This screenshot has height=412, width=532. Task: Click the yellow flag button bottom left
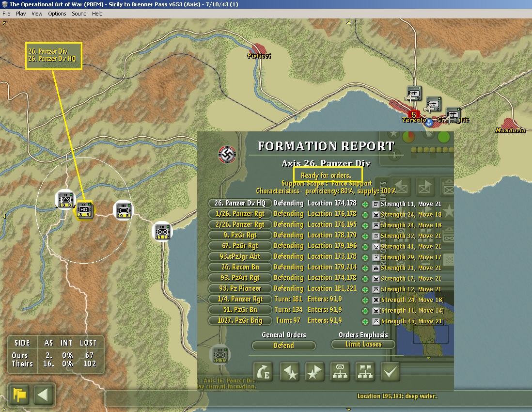tap(20, 395)
